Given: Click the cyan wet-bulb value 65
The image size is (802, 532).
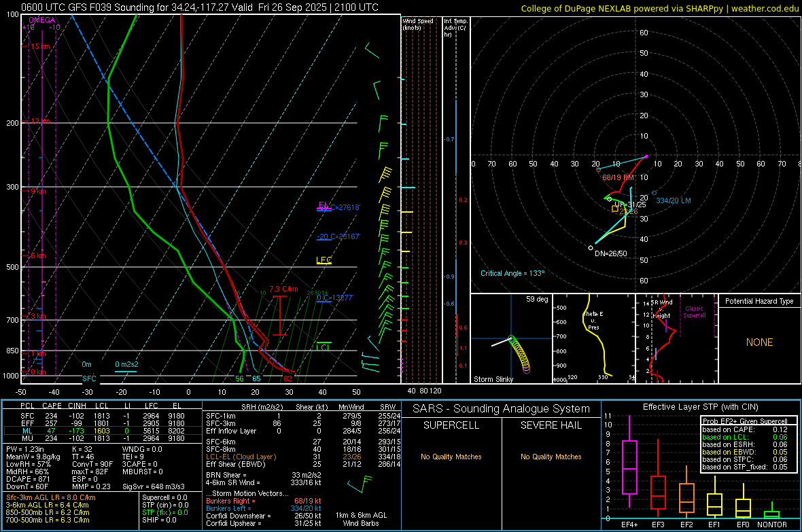Looking at the screenshot, I should (256, 378).
